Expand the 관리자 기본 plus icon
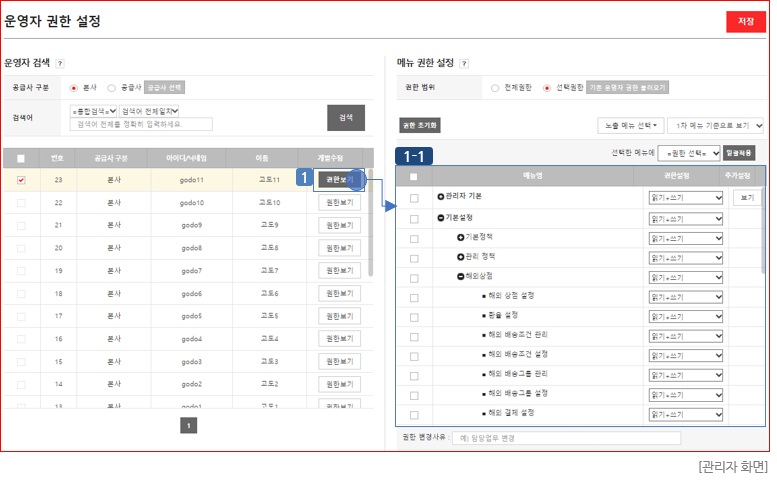 (440, 197)
